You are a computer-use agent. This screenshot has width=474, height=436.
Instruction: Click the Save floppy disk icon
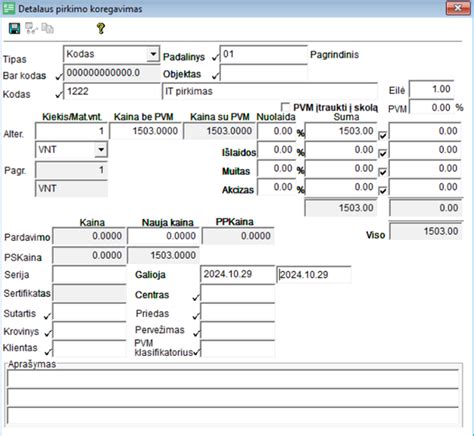click(14, 28)
